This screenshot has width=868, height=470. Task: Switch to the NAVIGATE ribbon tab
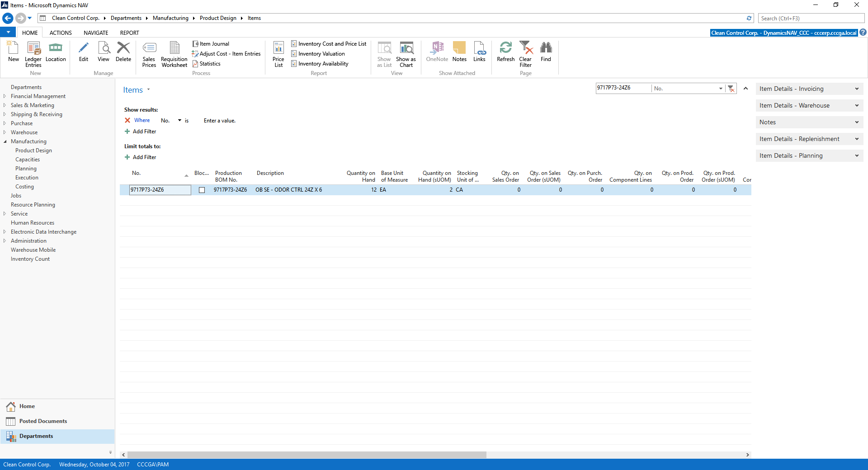tap(96, 33)
